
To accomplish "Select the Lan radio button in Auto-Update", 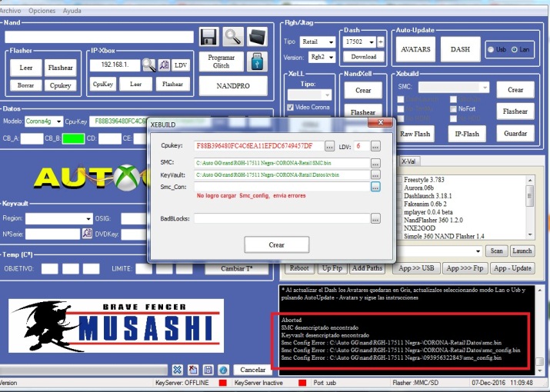I will point(514,49).
